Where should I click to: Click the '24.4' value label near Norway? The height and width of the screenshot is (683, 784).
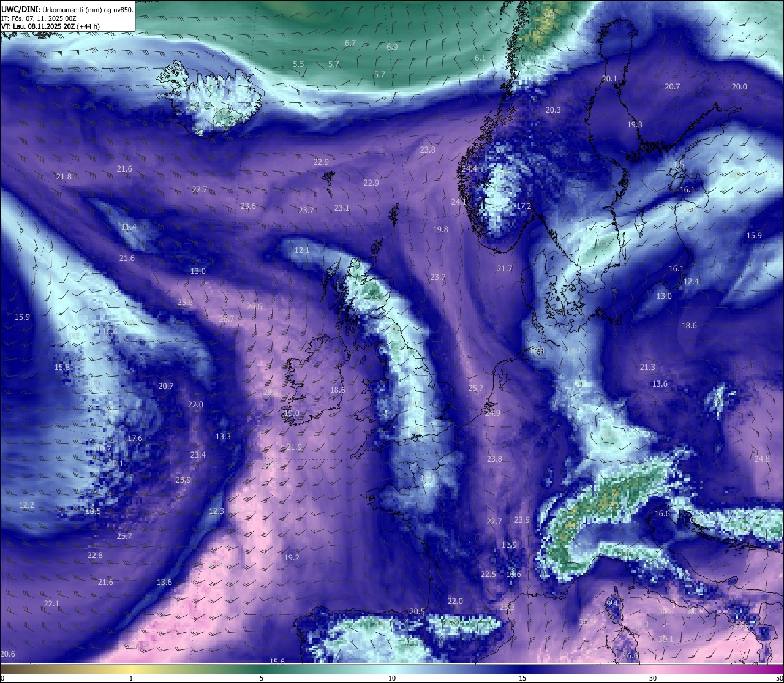coord(470,169)
